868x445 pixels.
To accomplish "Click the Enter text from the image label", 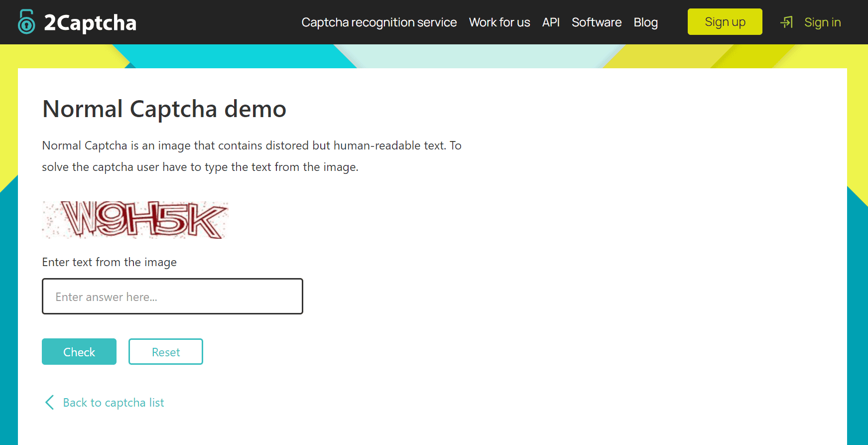I will 110,262.
